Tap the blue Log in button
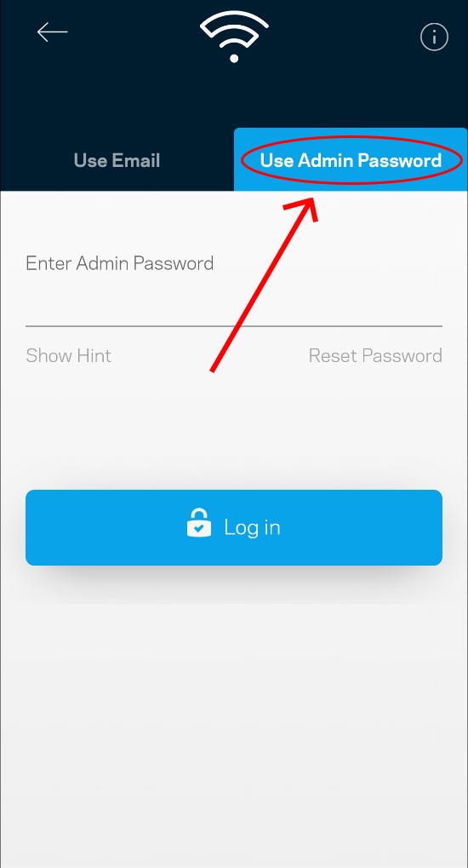The height and width of the screenshot is (868, 468). 234,527
